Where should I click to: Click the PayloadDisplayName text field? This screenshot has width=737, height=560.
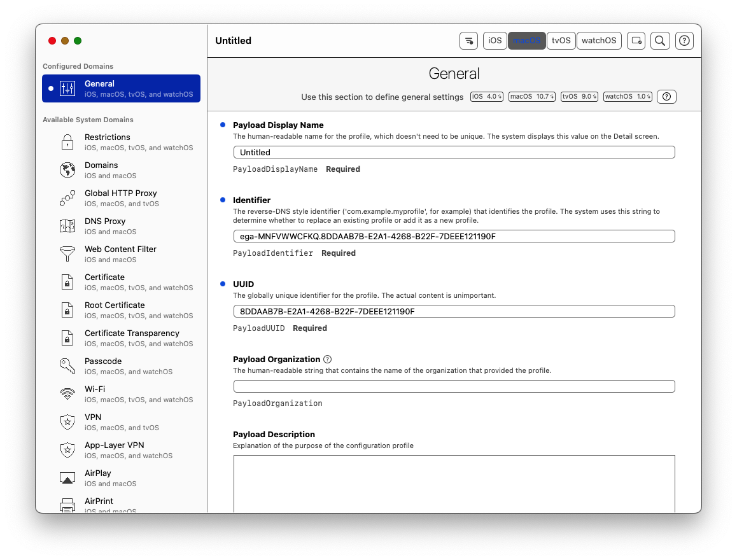(x=454, y=152)
